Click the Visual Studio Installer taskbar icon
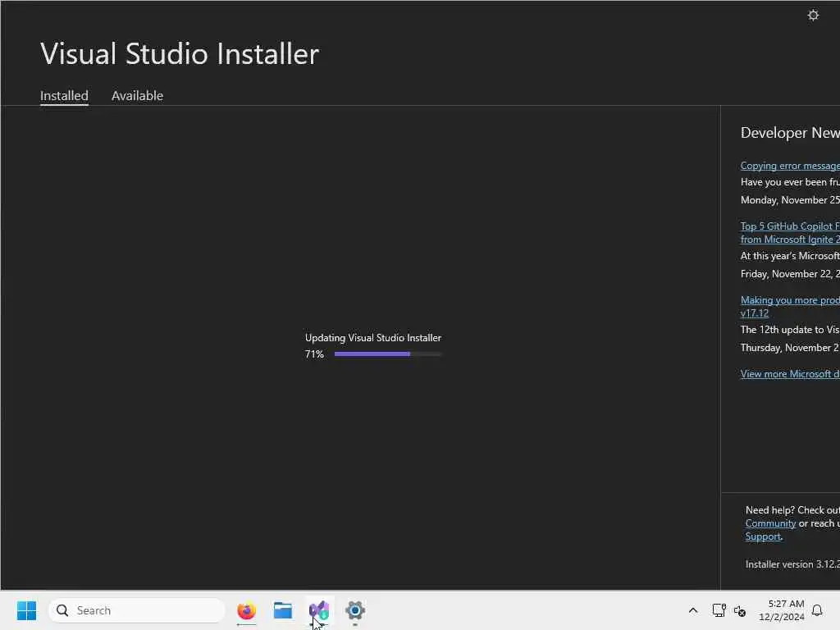Viewport: 840px width, 630px height. [x=319, y=610]
